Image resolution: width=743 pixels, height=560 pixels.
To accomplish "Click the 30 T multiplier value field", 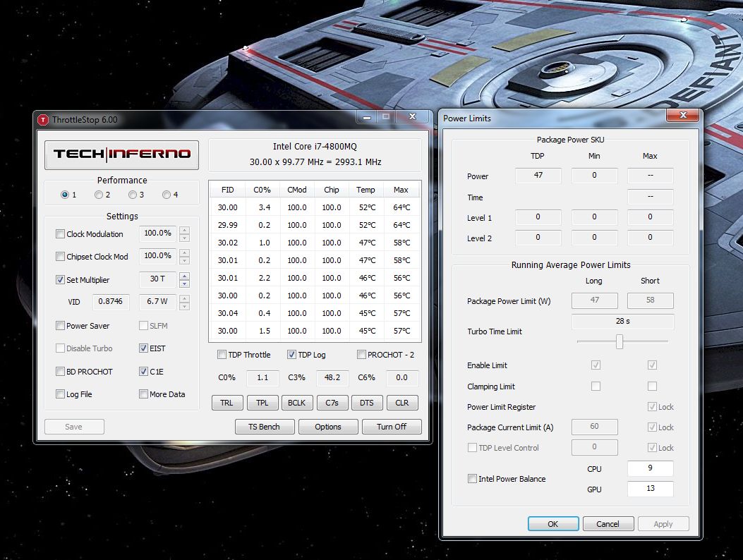I will point(158,279).
